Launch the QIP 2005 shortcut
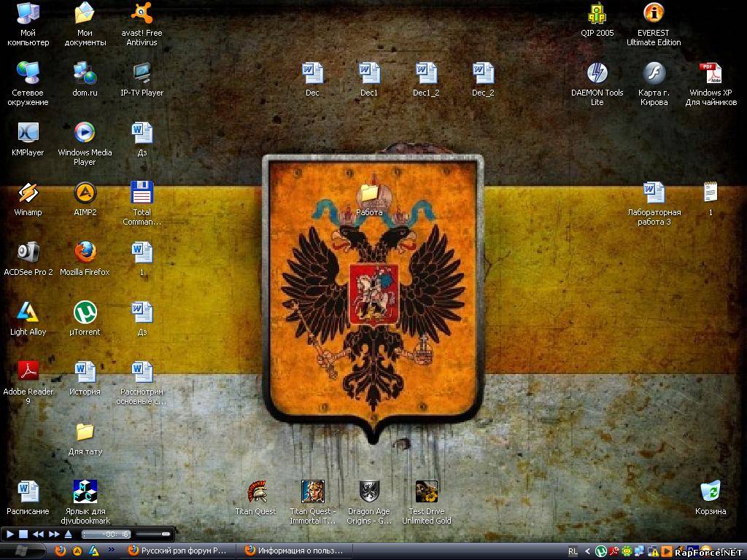 [x=597, y=20]
